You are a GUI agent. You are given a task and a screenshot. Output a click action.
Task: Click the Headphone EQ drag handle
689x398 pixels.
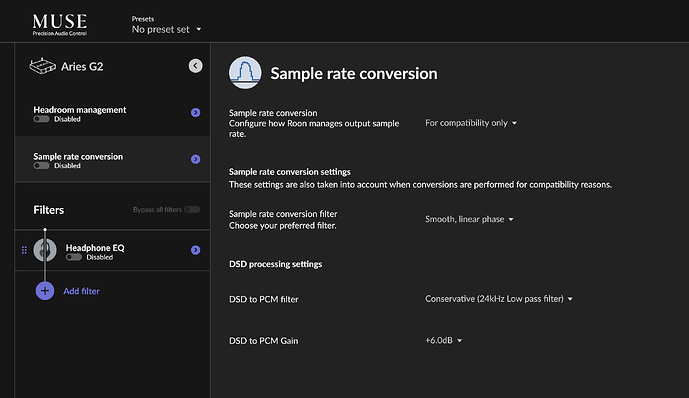(24, 250)
